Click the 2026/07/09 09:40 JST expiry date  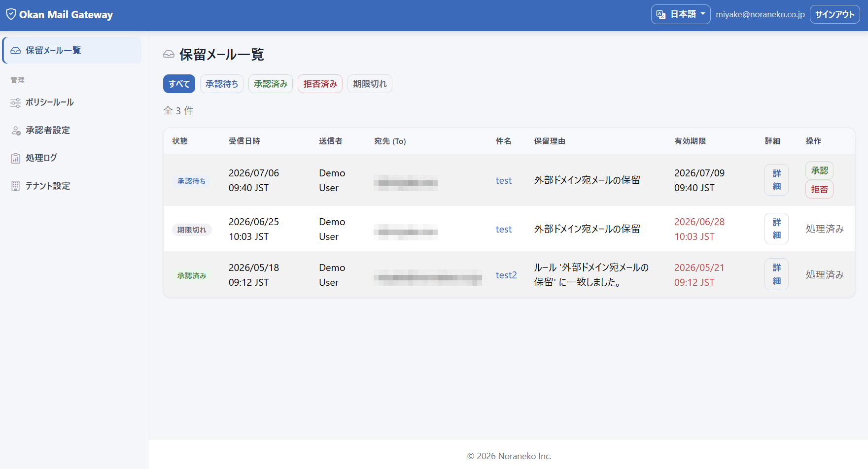[x=699, y=180]
